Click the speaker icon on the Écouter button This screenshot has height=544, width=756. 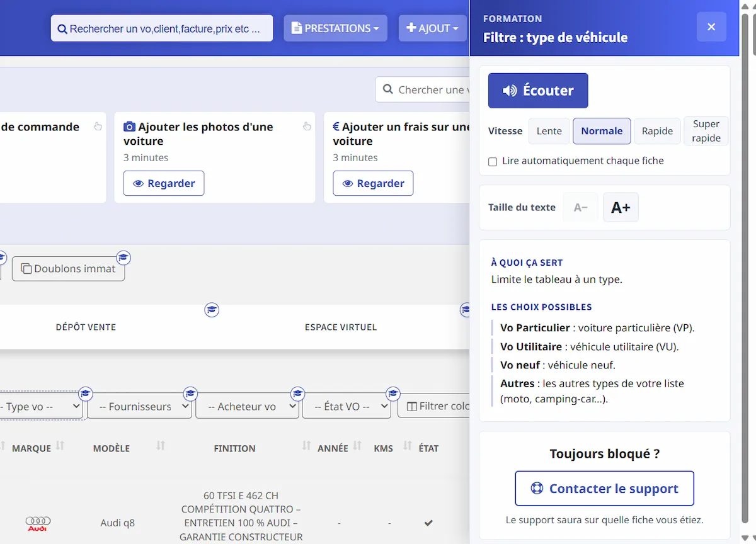point(510,91)
